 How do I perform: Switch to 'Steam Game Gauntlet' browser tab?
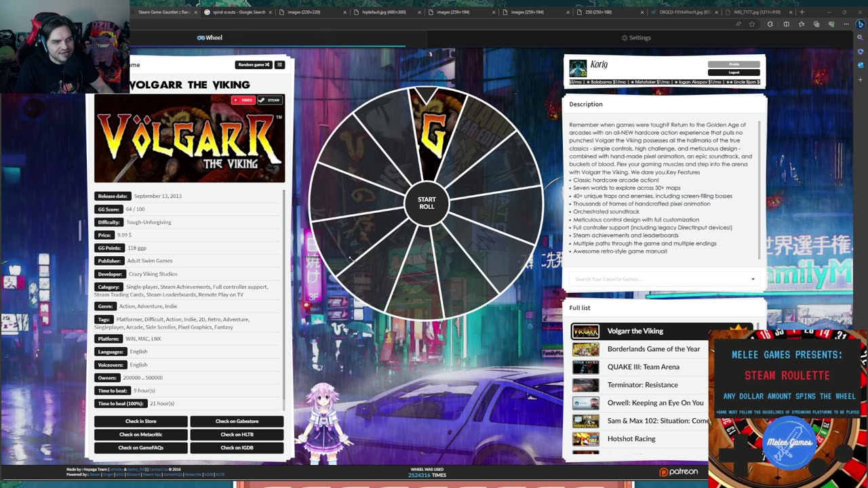(164, 12)
